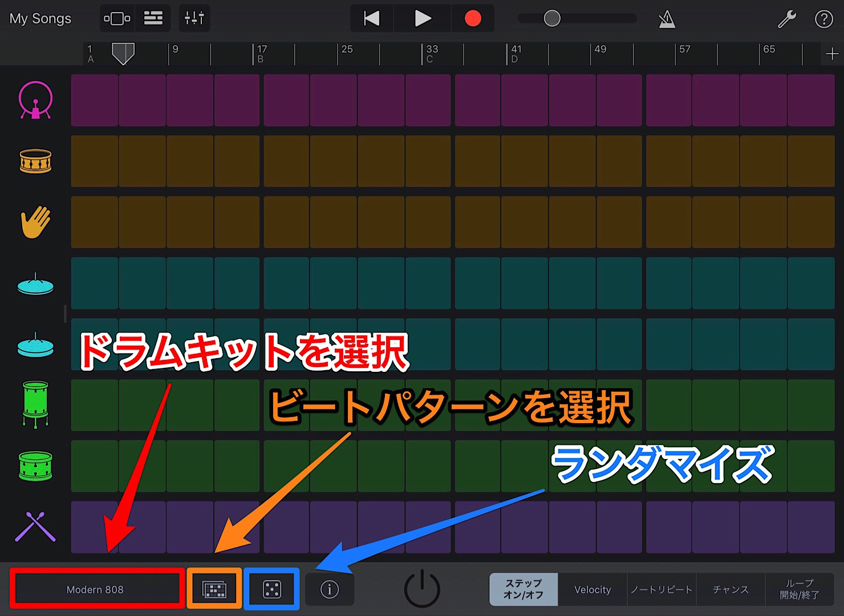Toggle the sequencer power button
This screenshot has width=844, height=616.
[x=422, y=589]
